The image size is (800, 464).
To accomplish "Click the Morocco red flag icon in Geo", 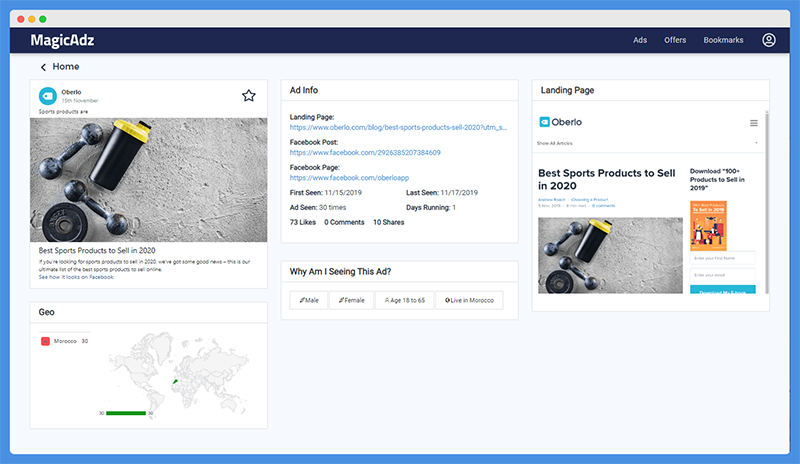I will click(x=45, y=341).
